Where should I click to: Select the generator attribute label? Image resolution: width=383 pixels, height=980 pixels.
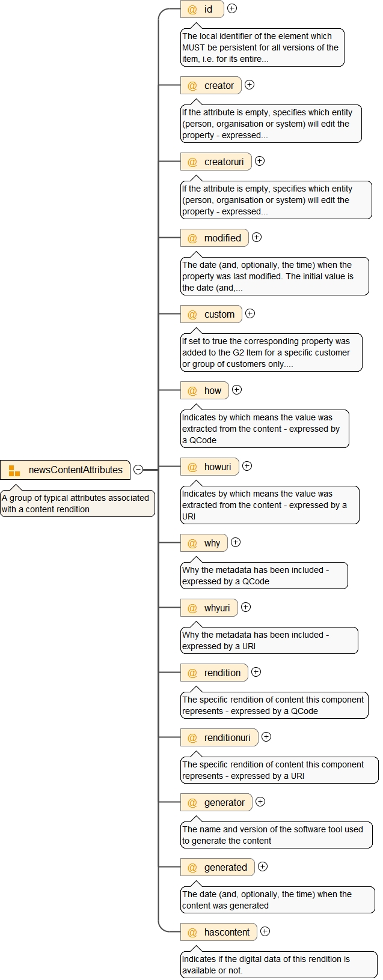point(224,802)
